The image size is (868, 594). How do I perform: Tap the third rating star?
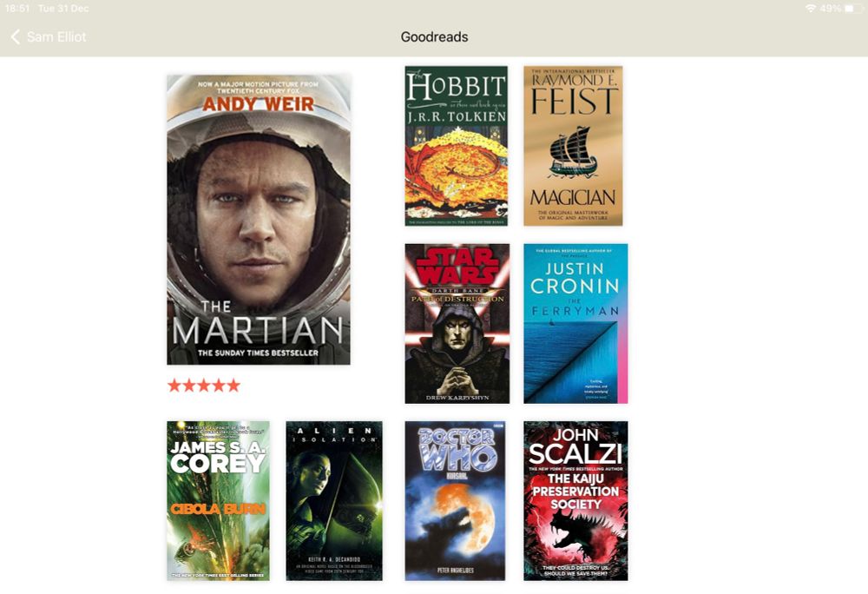(x=204, y=386)
